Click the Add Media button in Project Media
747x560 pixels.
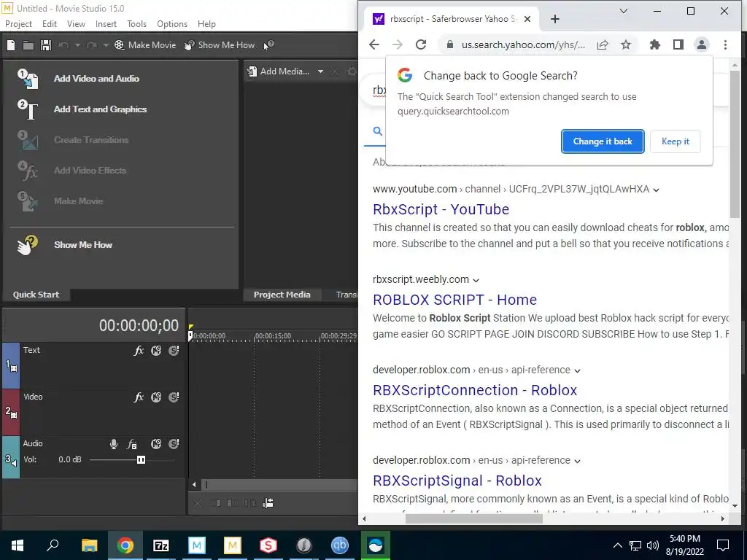tap(279, 71)
